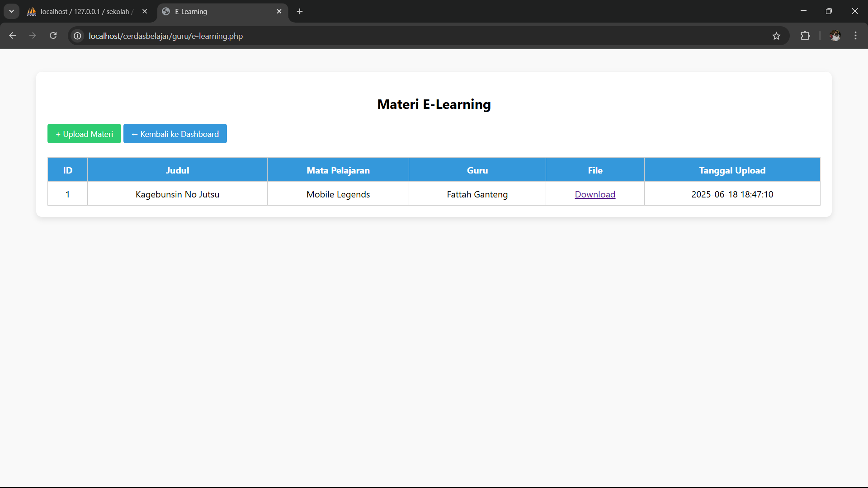The height and width of the screenshot is (488, 868).
Task: Close the localhost phpMyAdmin tab
Action: [145, 11]
